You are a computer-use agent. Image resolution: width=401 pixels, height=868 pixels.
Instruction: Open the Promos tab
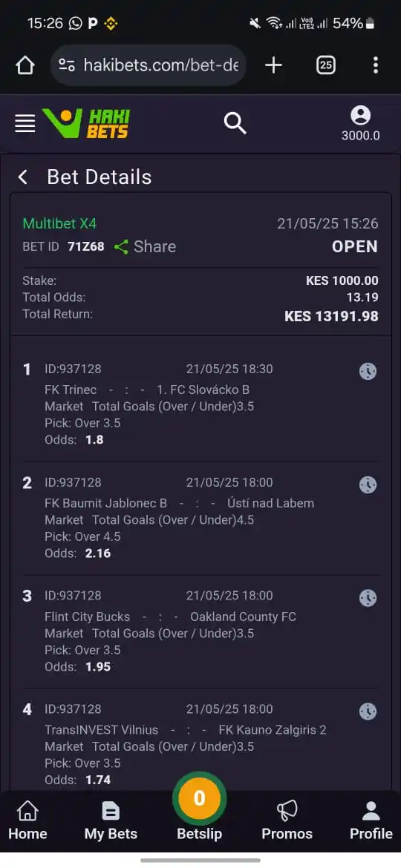pyautogui.click(x=287, y=821)
